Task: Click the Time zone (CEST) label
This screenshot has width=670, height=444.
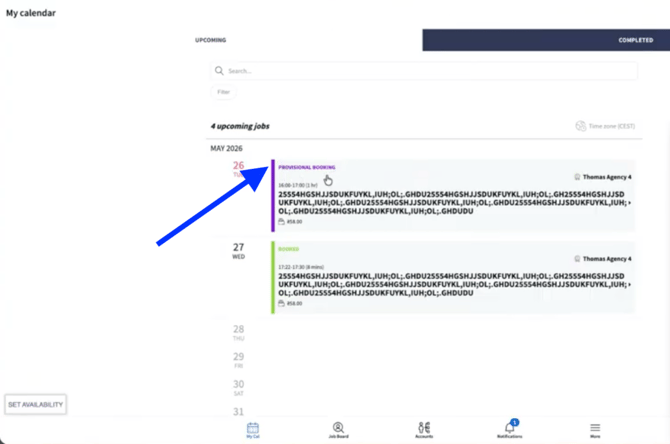Action: click(611, 126)
